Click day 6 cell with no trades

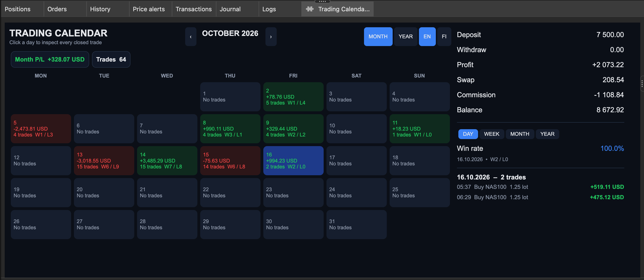click(104, 129)
